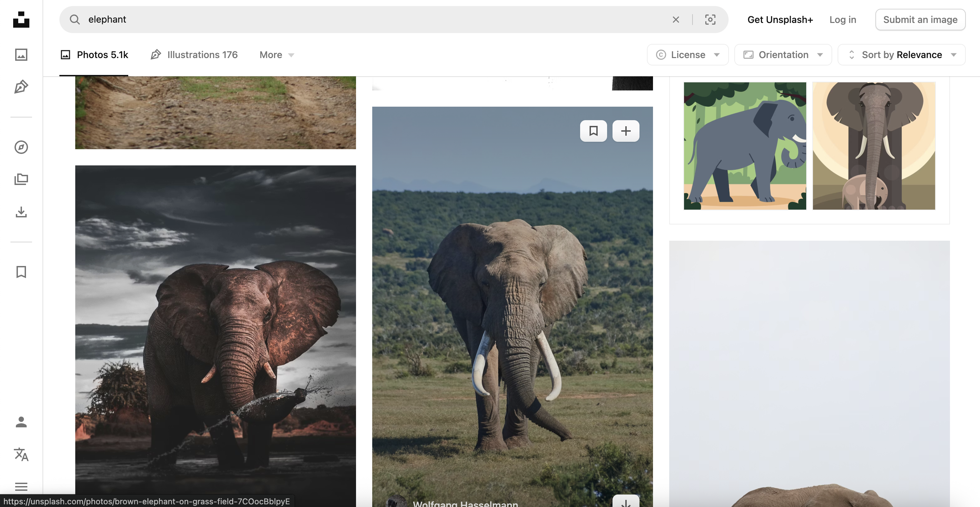Image resolution: width=980 pixels, height=507 pixels.
Task: Open the grey cartoon elephant illustration
Action: (x=745, y=146)
